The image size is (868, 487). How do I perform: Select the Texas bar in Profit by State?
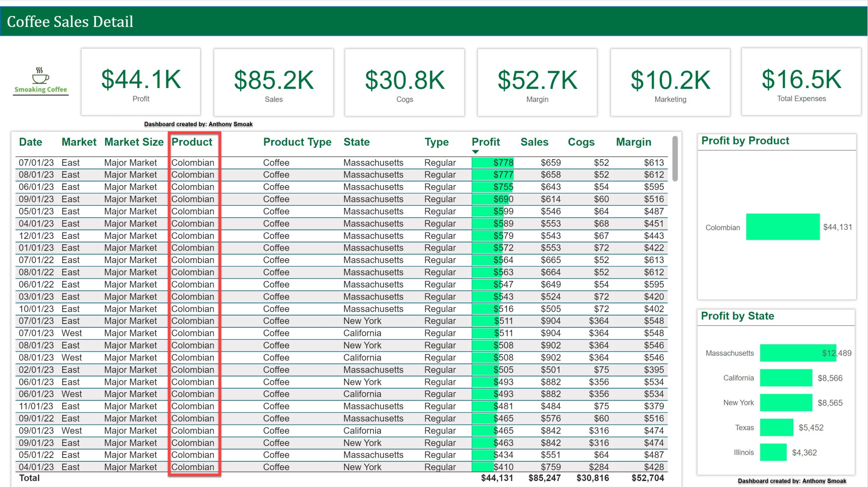pyautogui.click(x=776, y=427)
